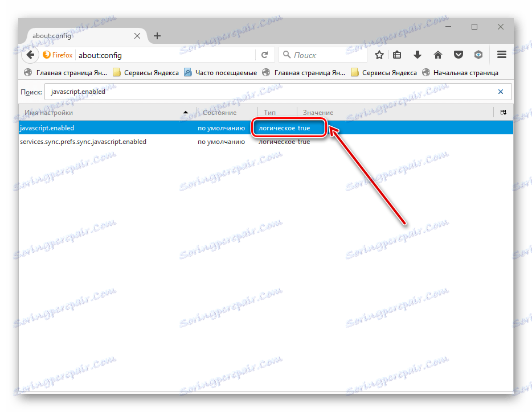Minimize the Firefox window
This screenshot has height=412, width=532.
pyautogui.click(x=448, y=27)
